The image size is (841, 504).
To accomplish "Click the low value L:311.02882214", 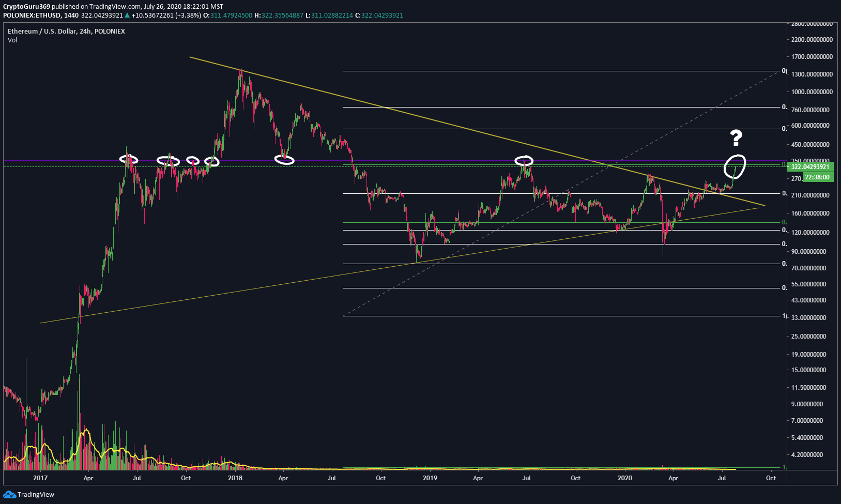I will pyautogui.click(x=329, y=16).
